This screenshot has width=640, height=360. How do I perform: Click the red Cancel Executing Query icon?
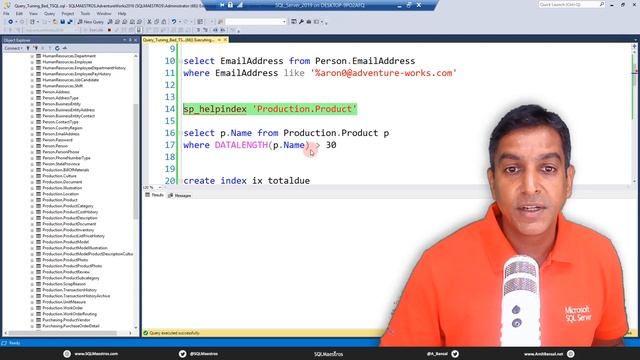click(109, 30)
